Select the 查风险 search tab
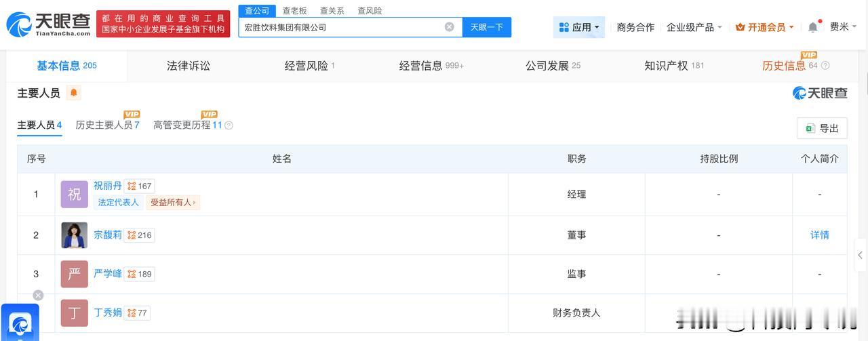This screenshot has height=341, width=868. tap(370, 11)
